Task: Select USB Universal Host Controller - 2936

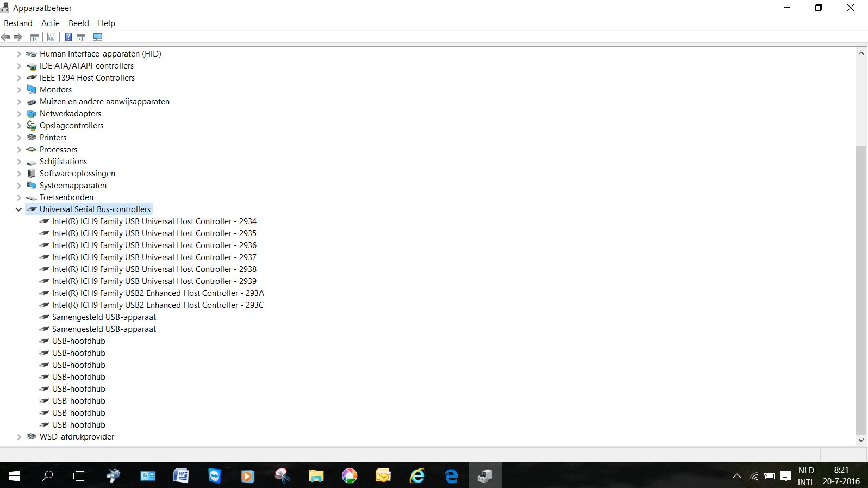Action: 154,245
